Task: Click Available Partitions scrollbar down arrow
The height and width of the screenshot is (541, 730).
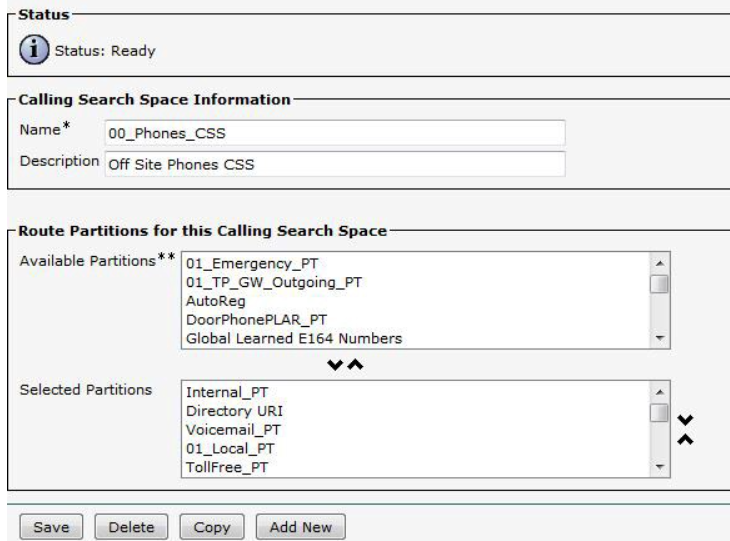Action: click(659, 338)
